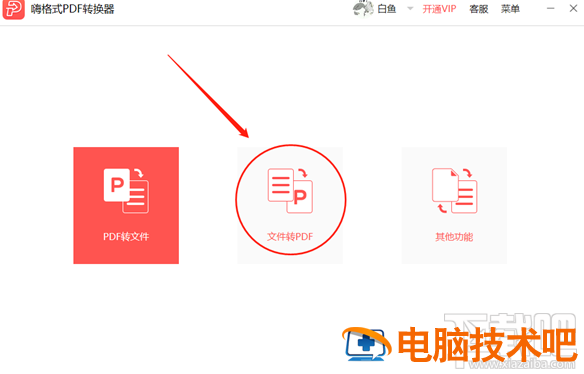Screen dimensions: 584x374
Task: Close the PDF converter window
Action: pos(574,9)
